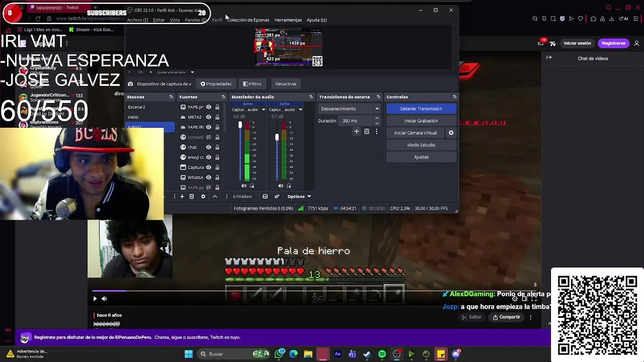Open Twitch notifications inbox with 19 badge

(x=541, y=43)
